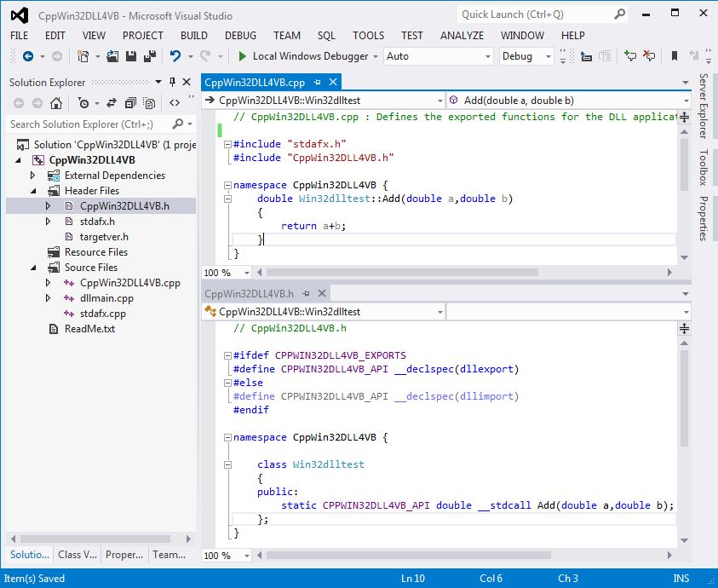Close the Solution Explorer panel

click(x=187, y=83)
